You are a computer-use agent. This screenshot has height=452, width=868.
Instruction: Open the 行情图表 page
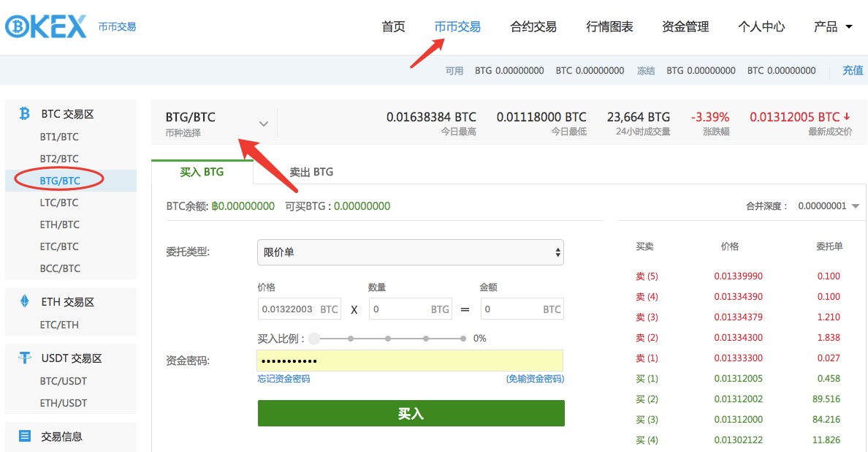609,26
